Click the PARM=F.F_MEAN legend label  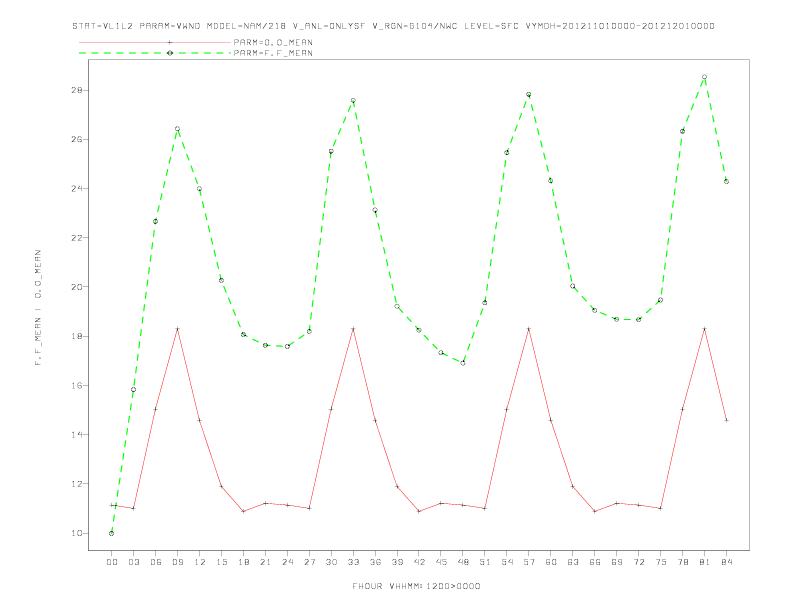pyautogui.click(x=273, y=53)
